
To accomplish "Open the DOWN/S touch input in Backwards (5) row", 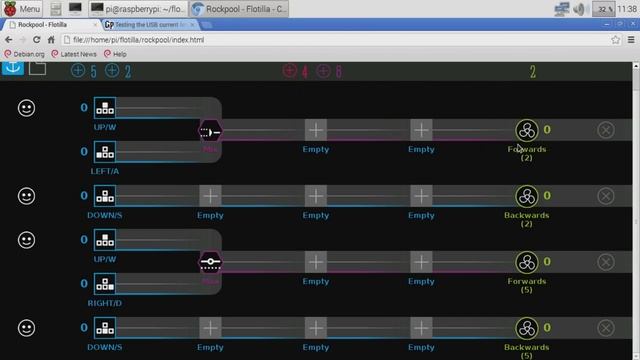I will coord(105,328).
